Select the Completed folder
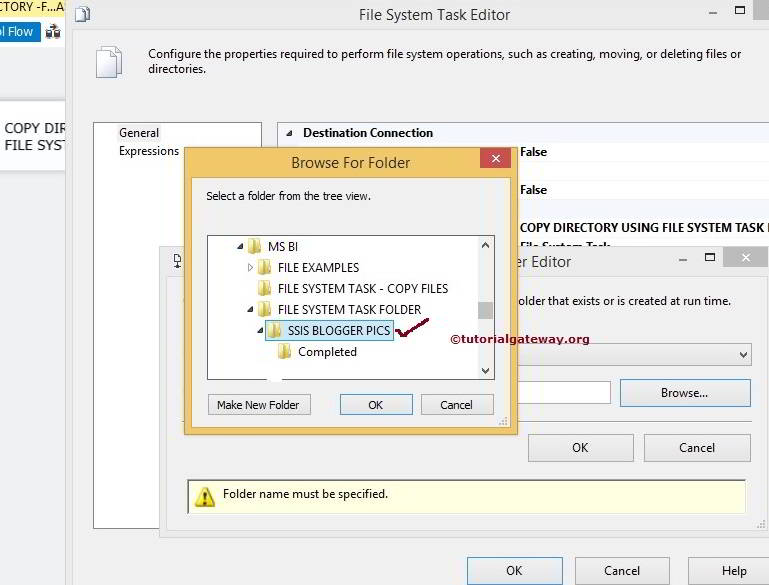This screenshot has height=585, width=769. (x=327, y=352)
